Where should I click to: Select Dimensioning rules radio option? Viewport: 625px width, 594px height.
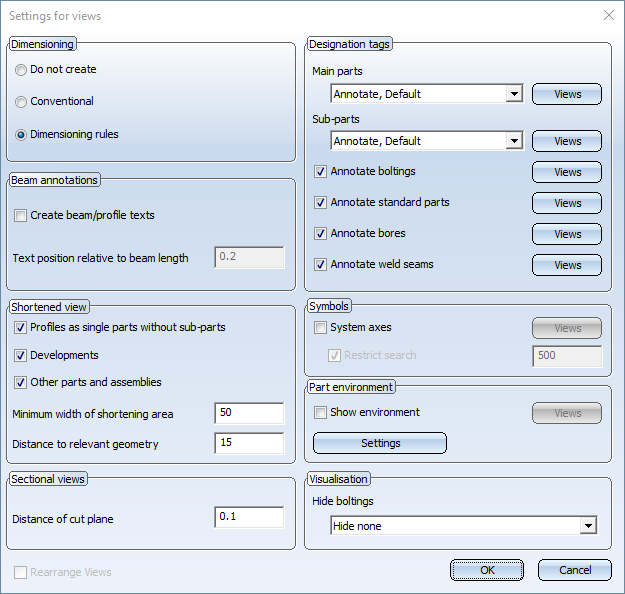[21, 134]
